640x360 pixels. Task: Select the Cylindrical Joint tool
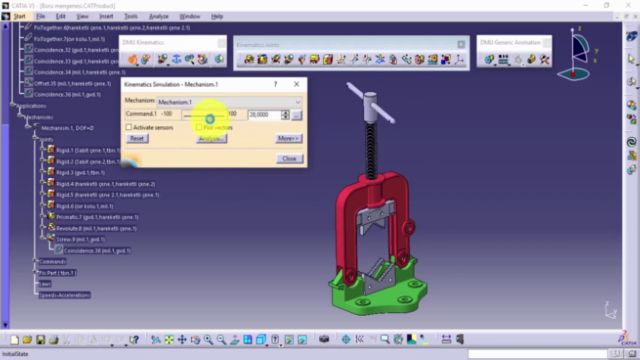click(x=276, y=60)
